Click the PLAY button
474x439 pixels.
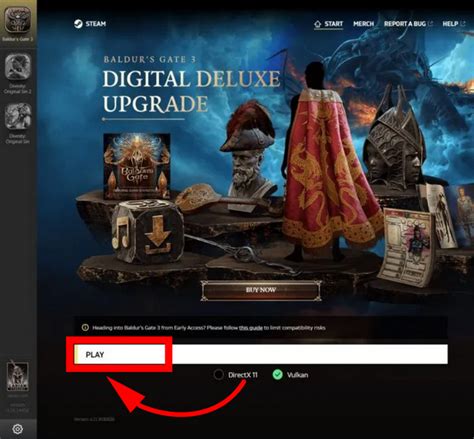(x=261, y=354)
